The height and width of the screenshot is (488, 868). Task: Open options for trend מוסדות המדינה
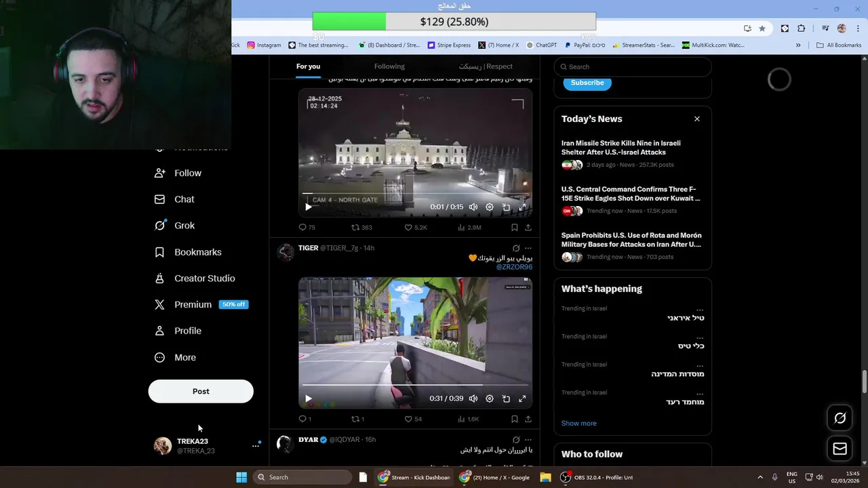[700, 365]
